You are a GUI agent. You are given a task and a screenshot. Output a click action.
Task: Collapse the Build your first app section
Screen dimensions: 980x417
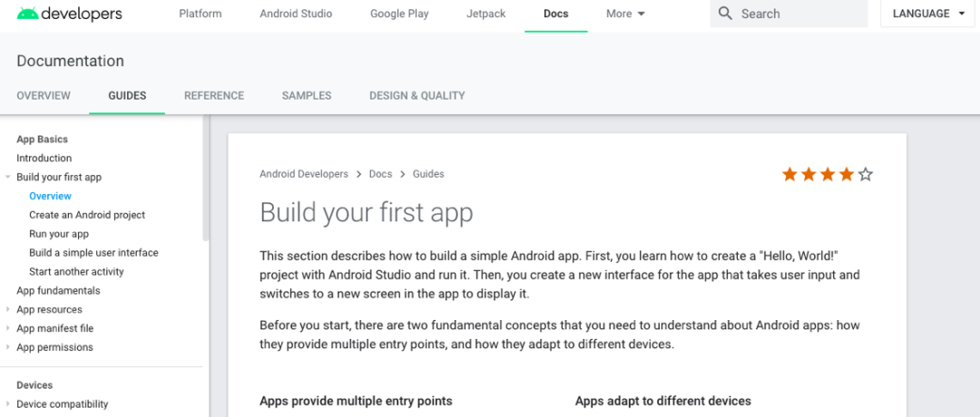point(7,178)
